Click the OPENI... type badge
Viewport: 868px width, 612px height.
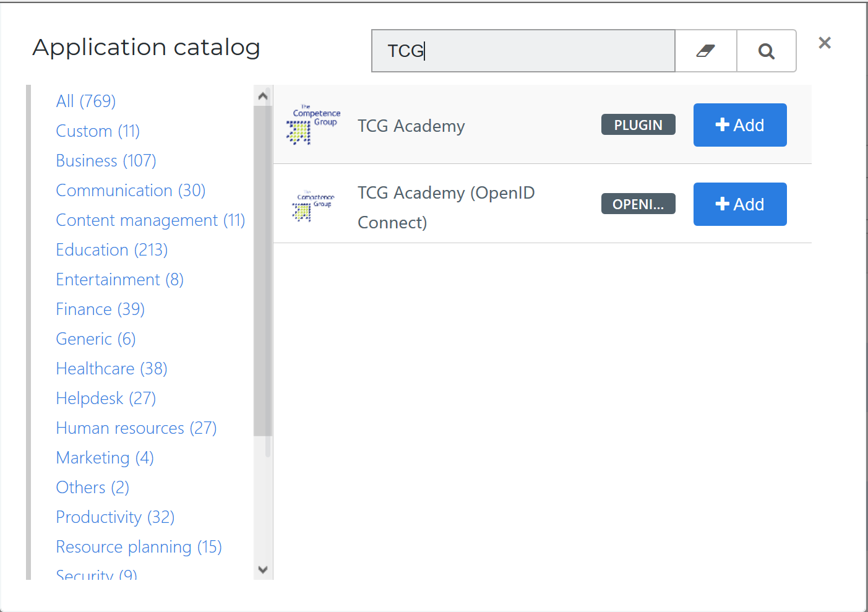point(638,204)
